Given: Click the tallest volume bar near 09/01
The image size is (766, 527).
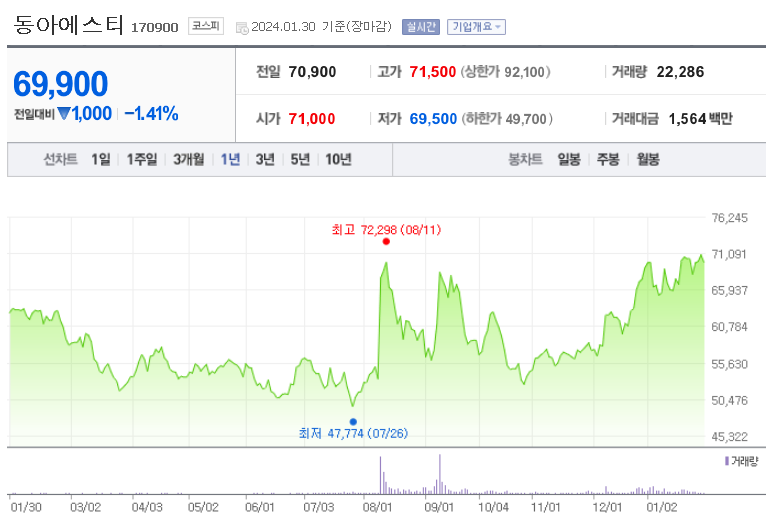Looking at the screenshot, I should coord(440,474).
